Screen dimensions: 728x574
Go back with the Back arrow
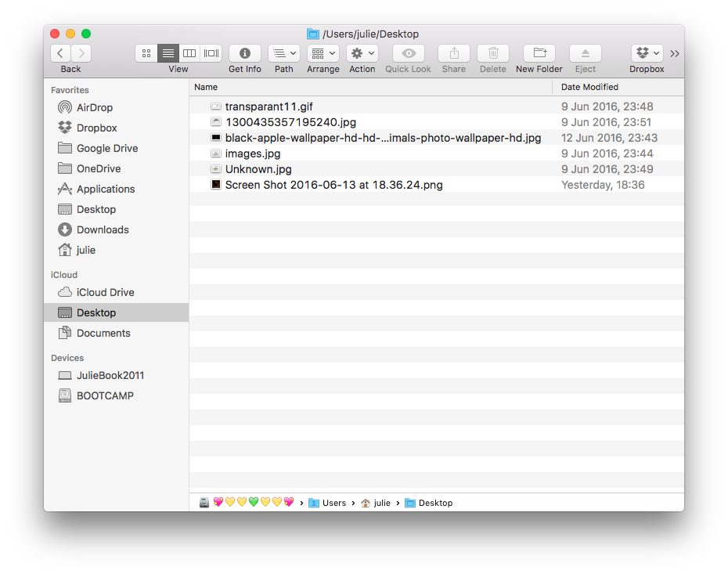click(60, 53)
